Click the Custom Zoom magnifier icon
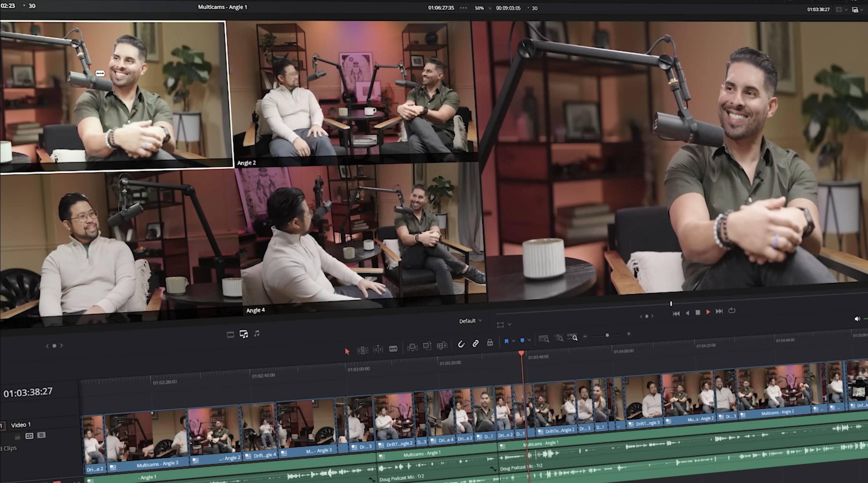This screenshot has height=483, width=868. point(574,337)
